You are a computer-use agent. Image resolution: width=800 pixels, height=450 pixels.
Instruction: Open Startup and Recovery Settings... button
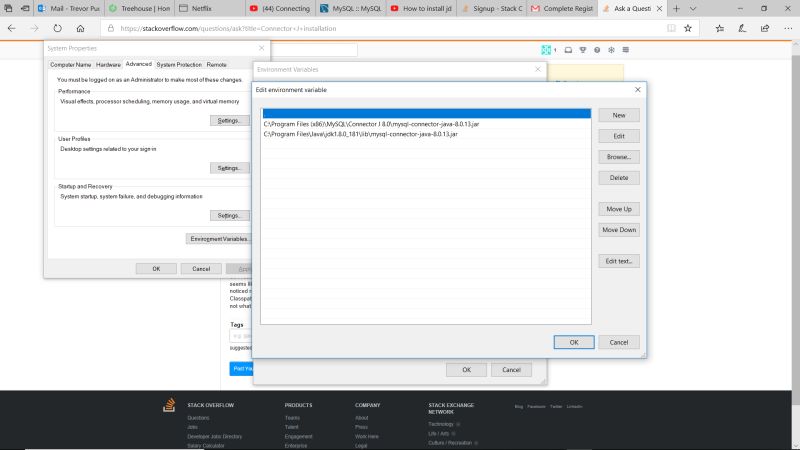point(229,215)
